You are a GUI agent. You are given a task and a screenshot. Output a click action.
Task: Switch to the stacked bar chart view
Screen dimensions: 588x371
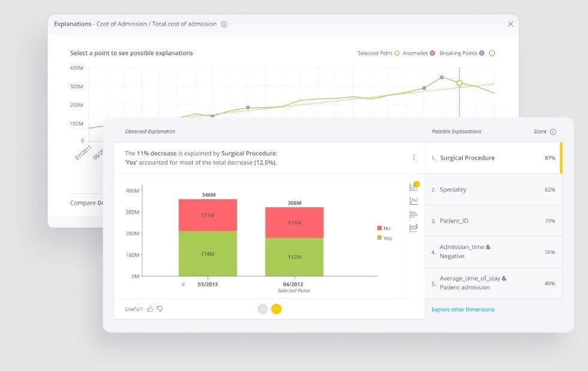413,187
